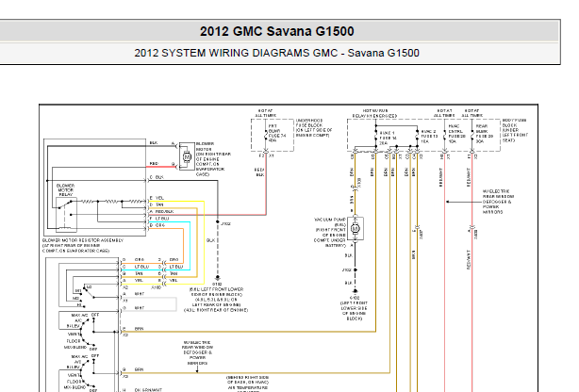Viewport: 579px width, 392px height.
Task: Click the upper "OFF" position of the mode switch
Action: click(95, 315)
